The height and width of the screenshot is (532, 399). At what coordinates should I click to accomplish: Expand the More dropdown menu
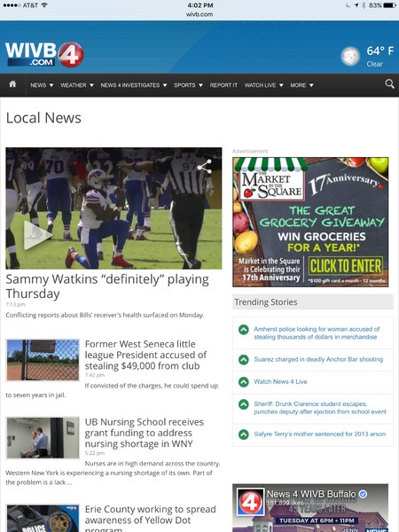click(301, 85)
